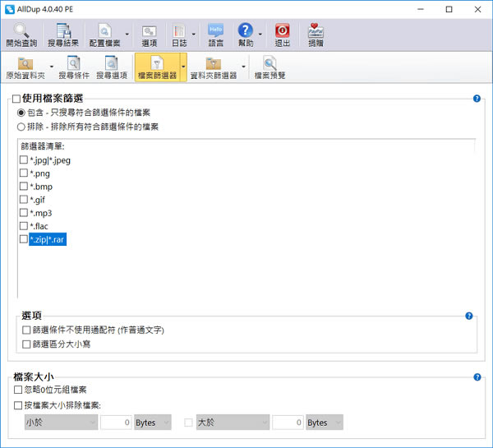Click the 幫助 question mark icon

(245, 30)
